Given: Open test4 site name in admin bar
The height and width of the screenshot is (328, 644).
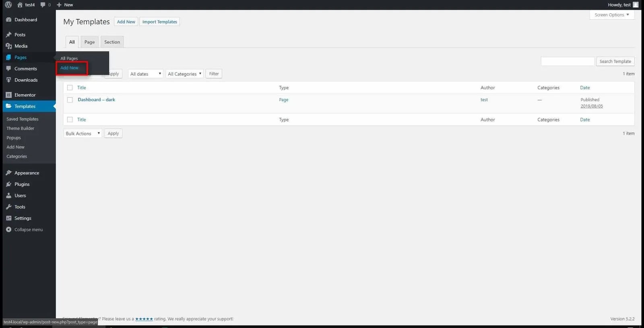Looking at the screenshot, I should pos(30,5).
